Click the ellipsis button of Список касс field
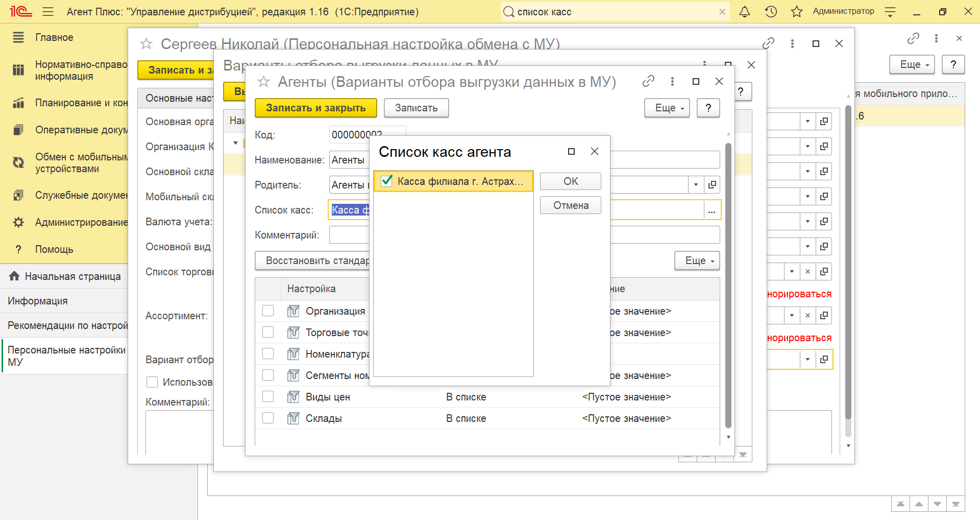This screenshot has height=520, width=980. (712, 210)
